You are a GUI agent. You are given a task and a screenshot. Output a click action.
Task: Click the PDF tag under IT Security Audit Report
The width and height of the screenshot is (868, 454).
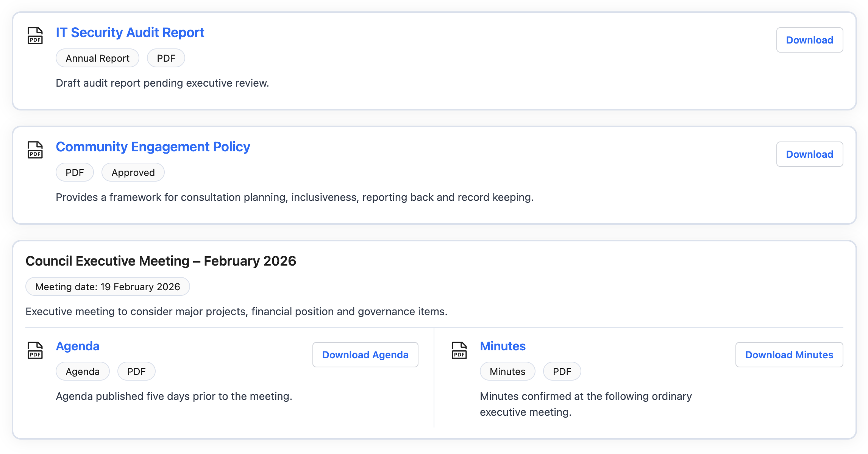166,58
